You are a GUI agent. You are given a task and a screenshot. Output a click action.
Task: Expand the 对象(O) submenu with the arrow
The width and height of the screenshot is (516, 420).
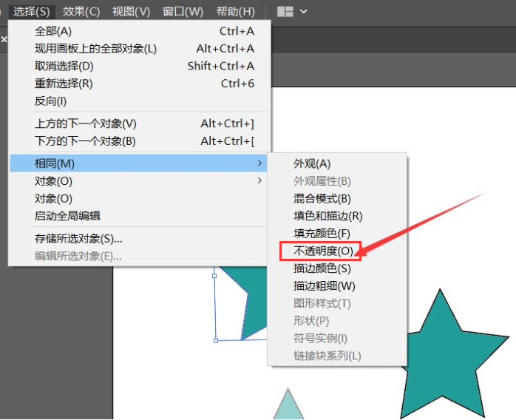point(139,180)
